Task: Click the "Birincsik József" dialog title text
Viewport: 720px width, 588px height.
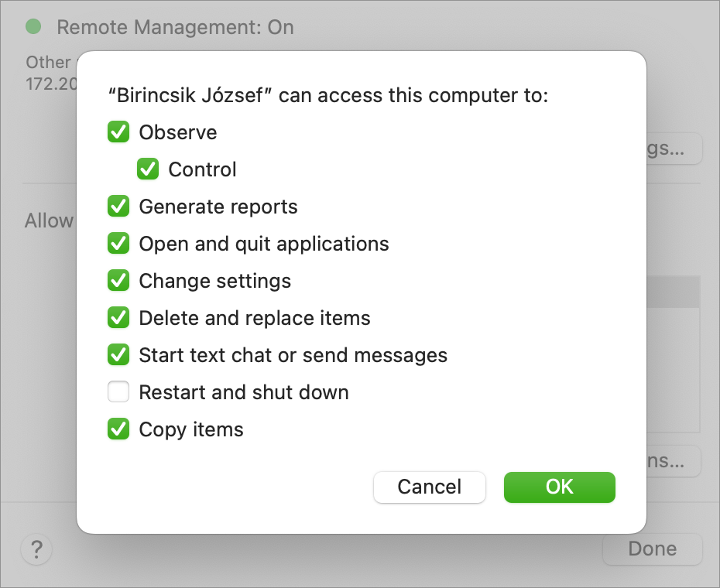Action: pos(190,95)
